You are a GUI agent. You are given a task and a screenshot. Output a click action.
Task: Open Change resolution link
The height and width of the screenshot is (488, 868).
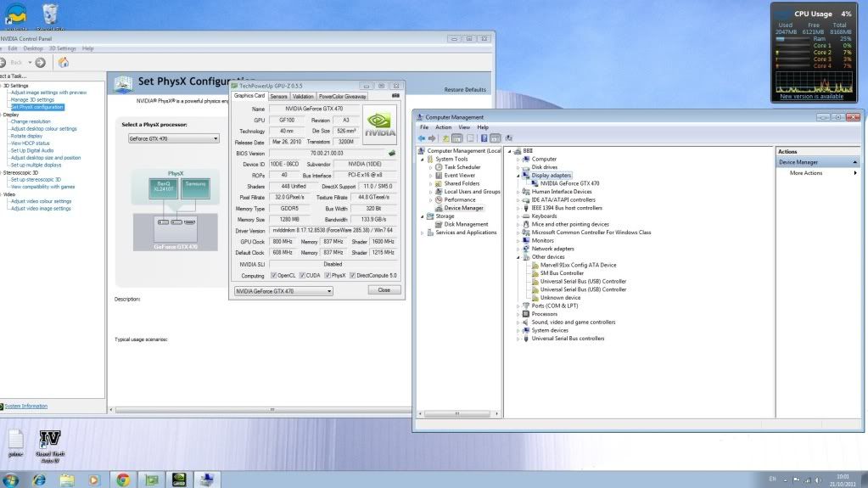tap(31, 121)
